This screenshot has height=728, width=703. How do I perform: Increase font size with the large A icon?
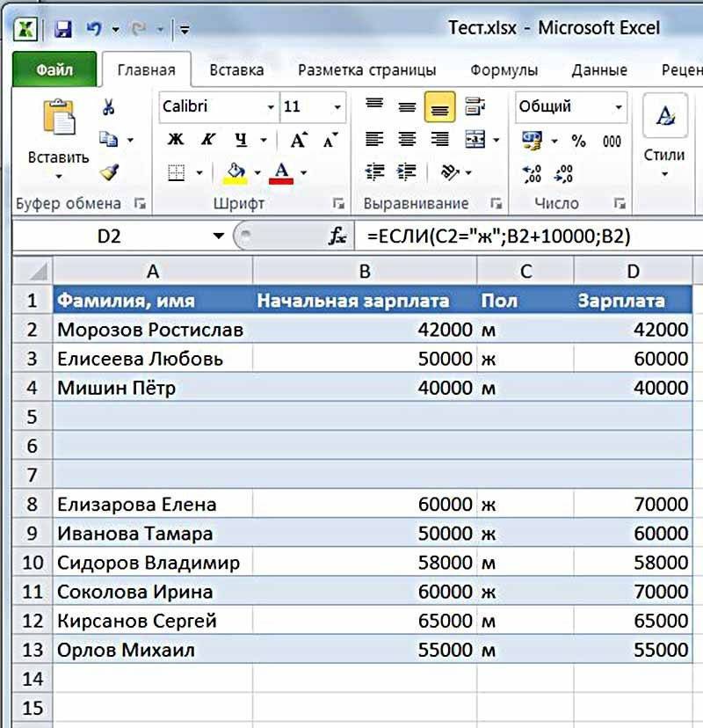[299, 140]
